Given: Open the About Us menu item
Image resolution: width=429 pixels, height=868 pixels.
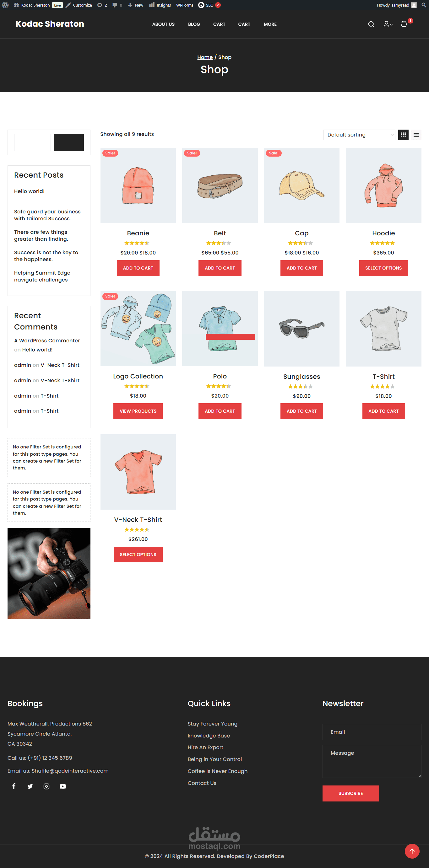Looking at the screenshot, I should click(163, 24).
